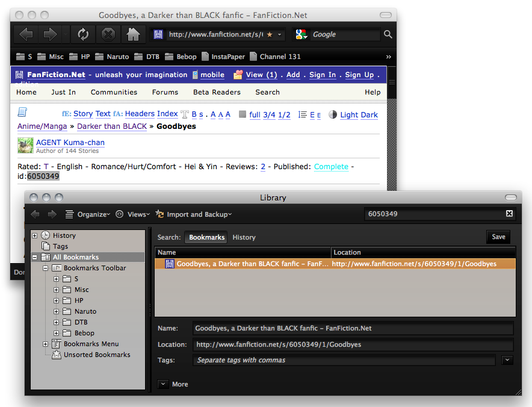Open the Darker than BLACK category link
The width and height of the screenshot is (532, 407).
click(112, 126)
